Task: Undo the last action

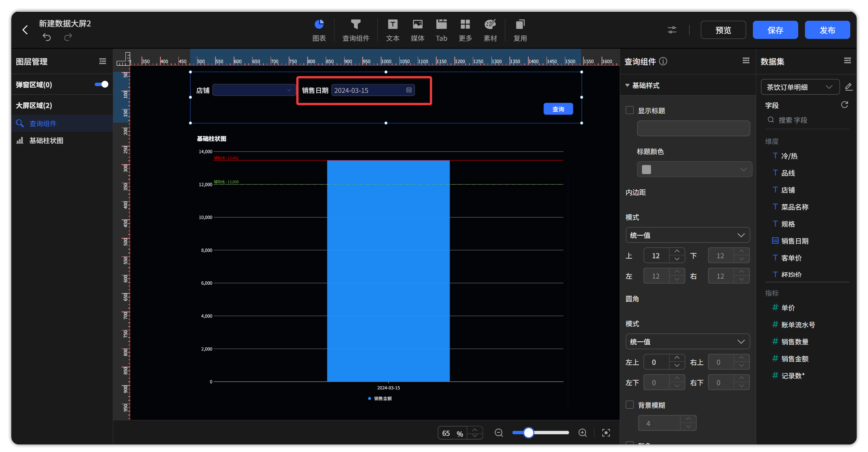Action: click(46, 37)
